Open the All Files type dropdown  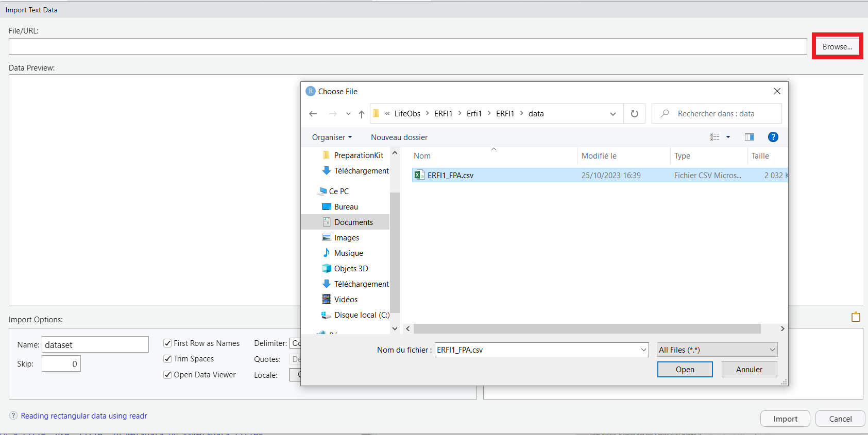pyautogui.click(x=717, y=350)
